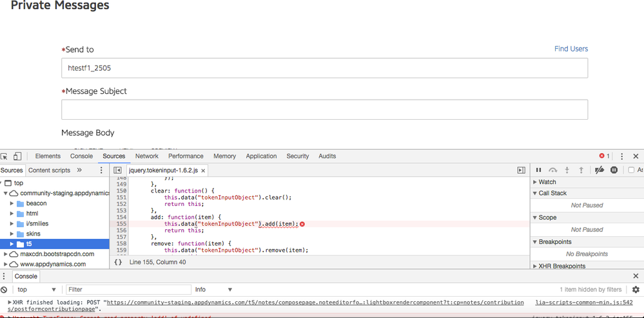Open the Audits tab
This screenshot has height=318, width=644.
pyautogui.click(x=327, y=156)
